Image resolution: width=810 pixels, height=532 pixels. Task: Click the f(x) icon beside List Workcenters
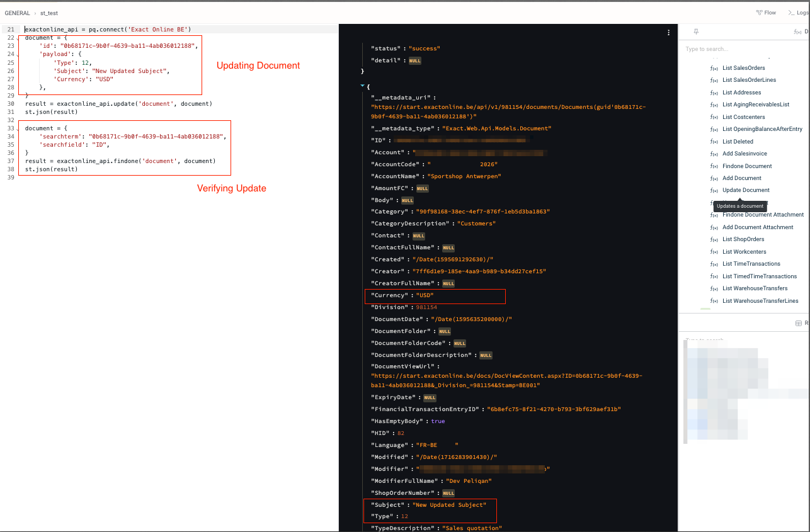714,252
